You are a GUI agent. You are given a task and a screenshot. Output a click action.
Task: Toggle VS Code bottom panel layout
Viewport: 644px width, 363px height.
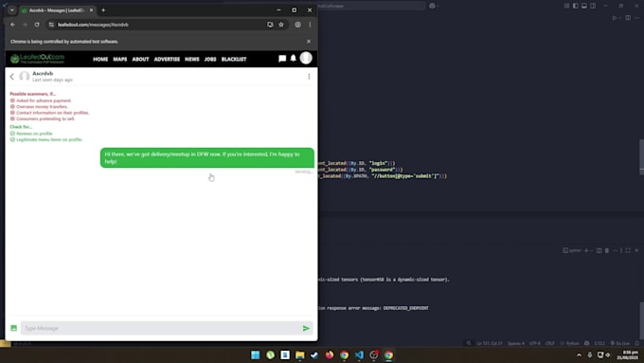[584, 6]
